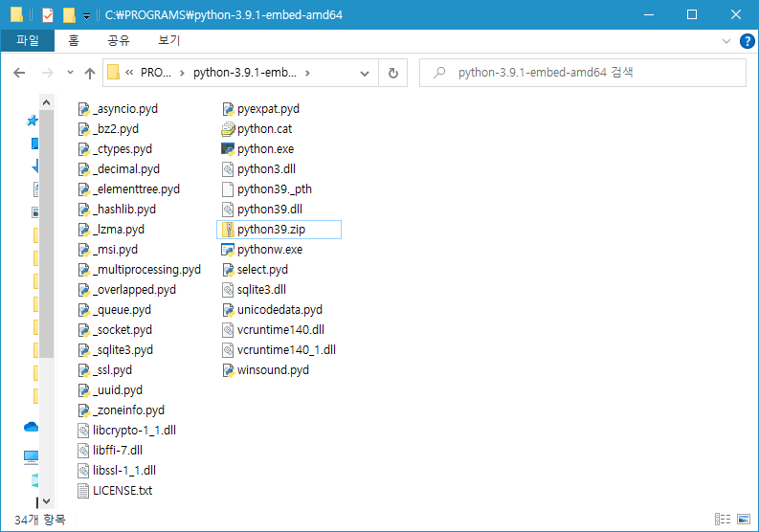
Task: Select the _msi.pyd file name
Action: click(115, 250)
